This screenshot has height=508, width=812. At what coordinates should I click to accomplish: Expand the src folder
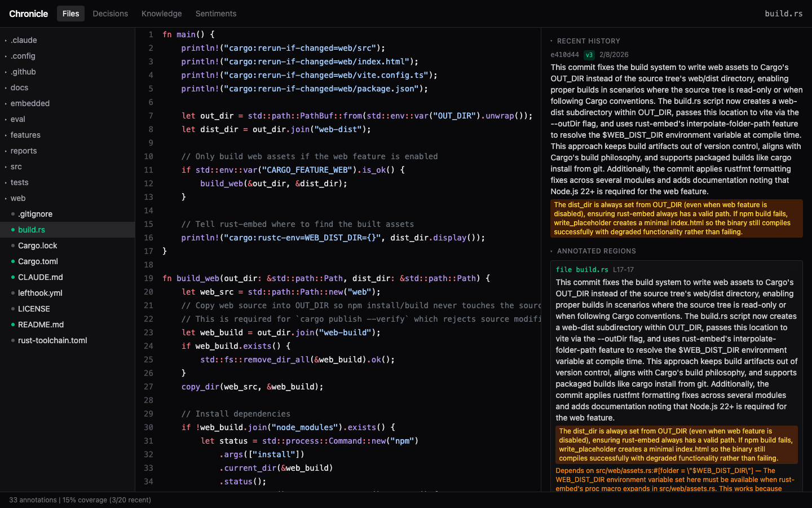(x=67, y=167)
